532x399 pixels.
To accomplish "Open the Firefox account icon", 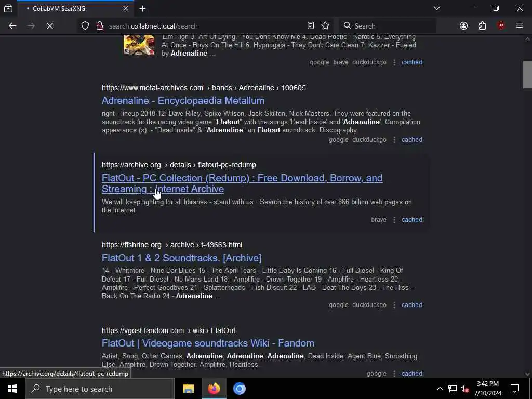I will click(x=463, y=26).
